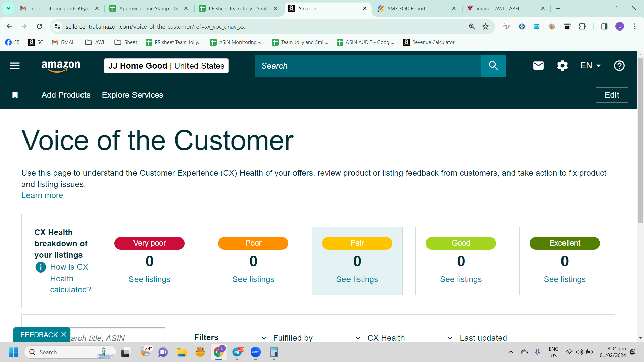Switch to image - AWL LABEL tab
The height and width of the screenshot is (362, 644).
[x=506, y=8]
